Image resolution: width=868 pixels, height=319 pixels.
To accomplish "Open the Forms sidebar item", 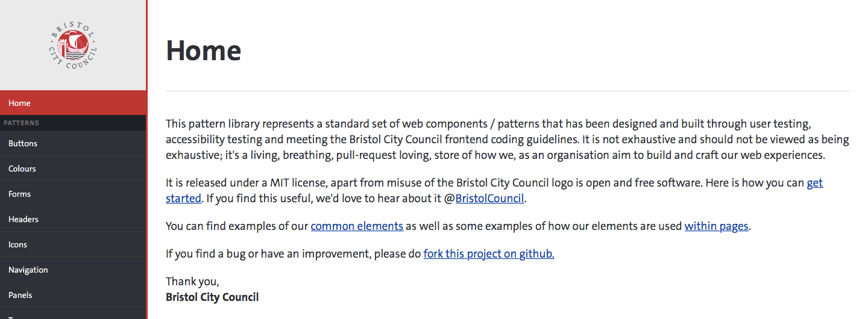I will coord(19,194).
